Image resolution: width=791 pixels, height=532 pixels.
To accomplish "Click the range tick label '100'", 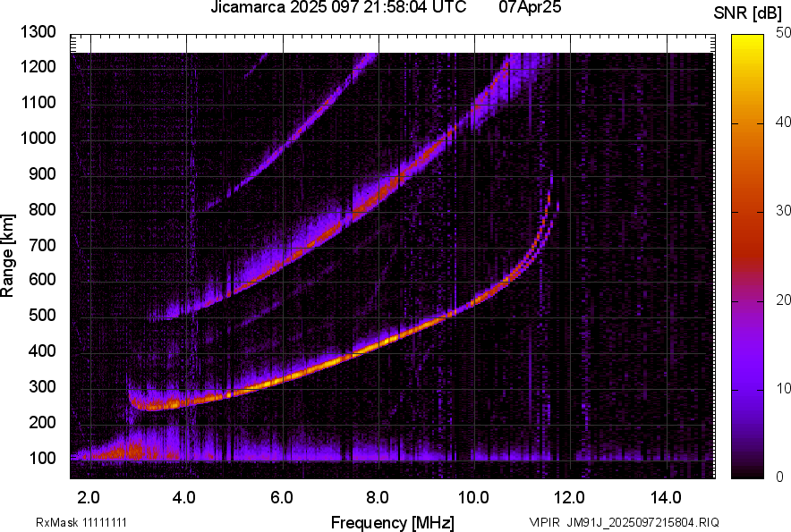I will 42,458.
